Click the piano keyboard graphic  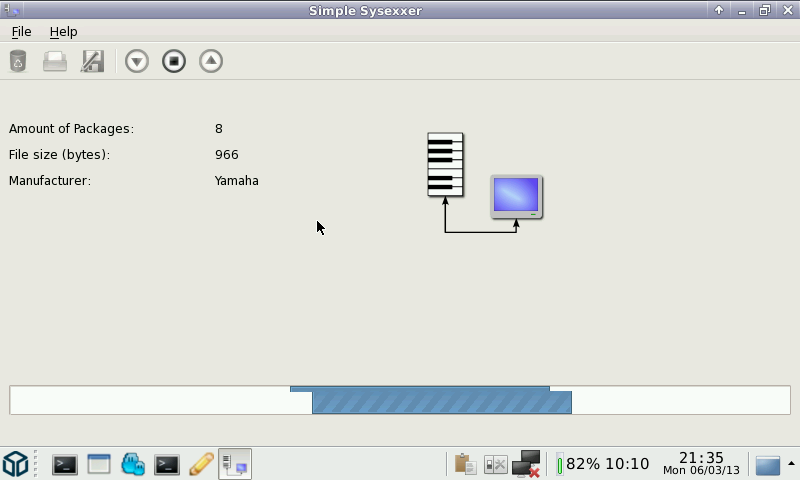445,164
